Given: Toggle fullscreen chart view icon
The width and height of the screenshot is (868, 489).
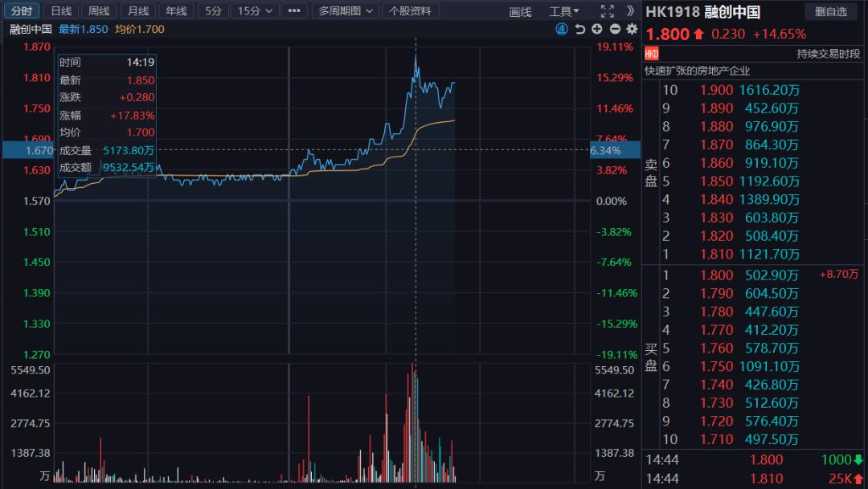Looking at the screenshot, I should click(x=608, y=11).
